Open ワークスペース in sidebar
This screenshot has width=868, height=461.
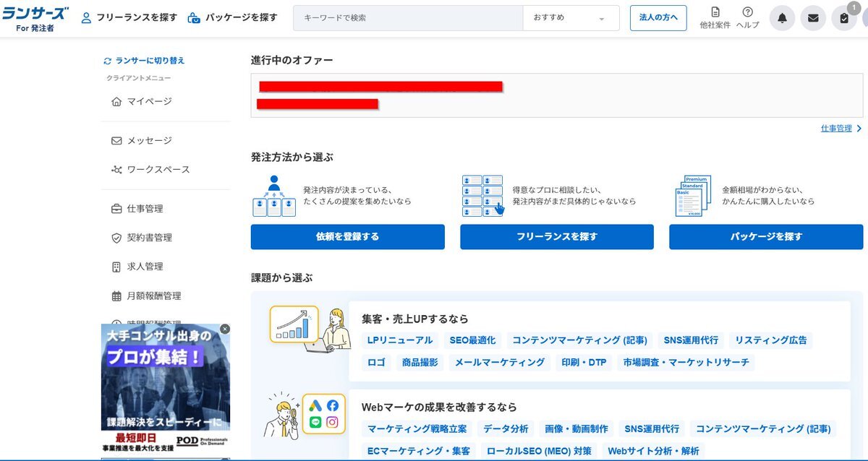click(158, 170)
